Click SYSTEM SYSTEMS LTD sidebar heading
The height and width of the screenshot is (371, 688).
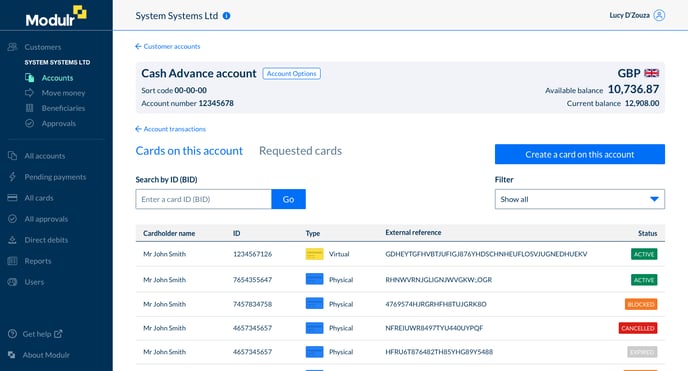pos(57,62)
